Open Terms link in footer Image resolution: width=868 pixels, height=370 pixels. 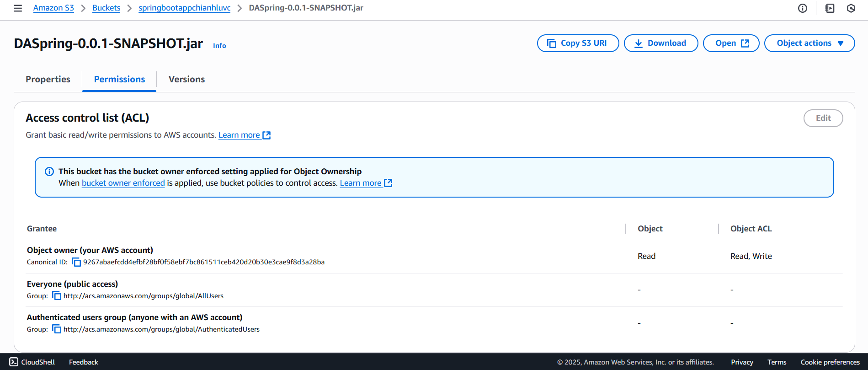coord(777,362)
